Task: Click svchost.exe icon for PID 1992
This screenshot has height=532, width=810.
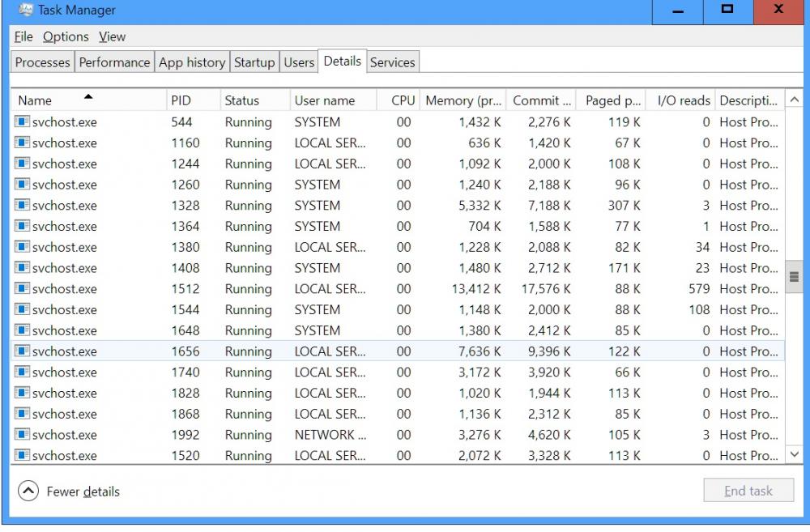Action: [x=22, y=434]
